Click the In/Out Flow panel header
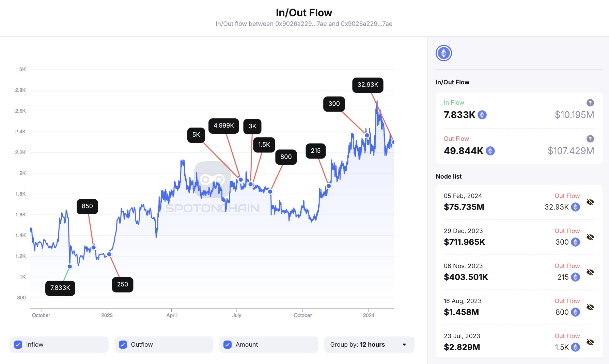This screenshot has height=364, width=609. pos(452,82)
